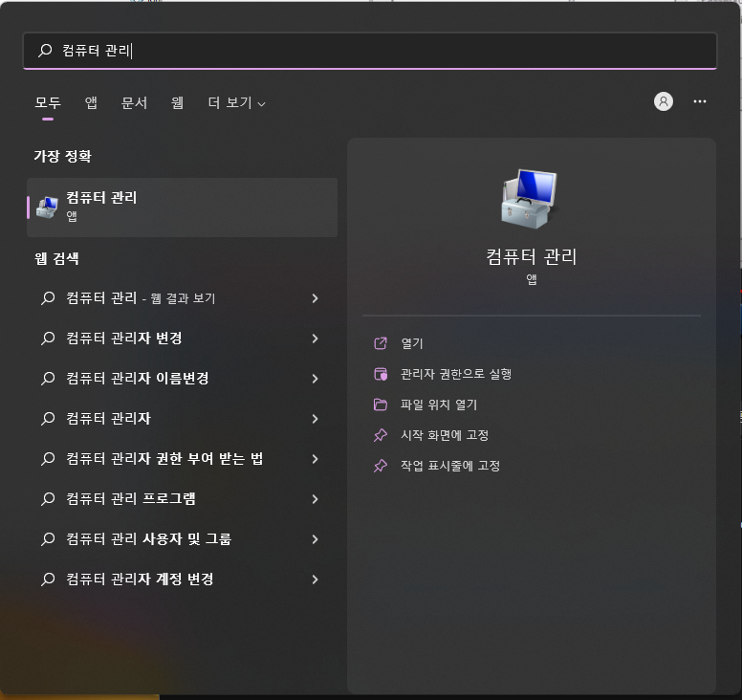Expand chevron on the exact 컴퓨터 관리자 row

(x=316, y=419)
